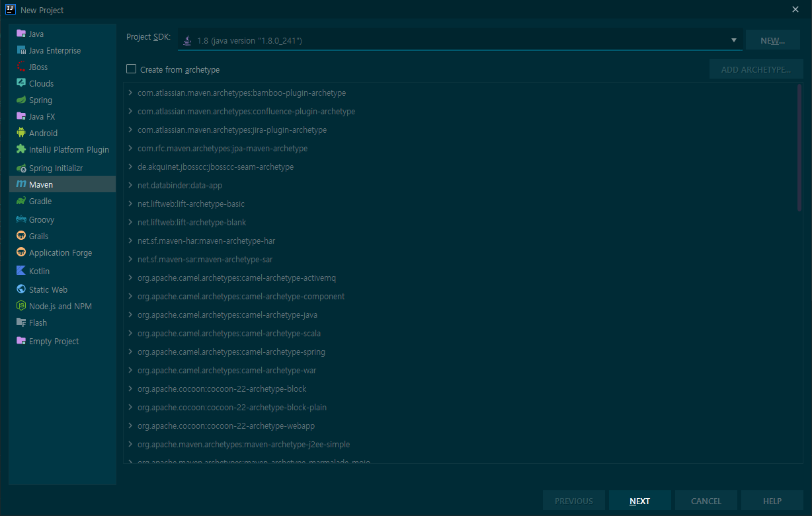Click the Node.js and NPM icon

pos(21,306)
